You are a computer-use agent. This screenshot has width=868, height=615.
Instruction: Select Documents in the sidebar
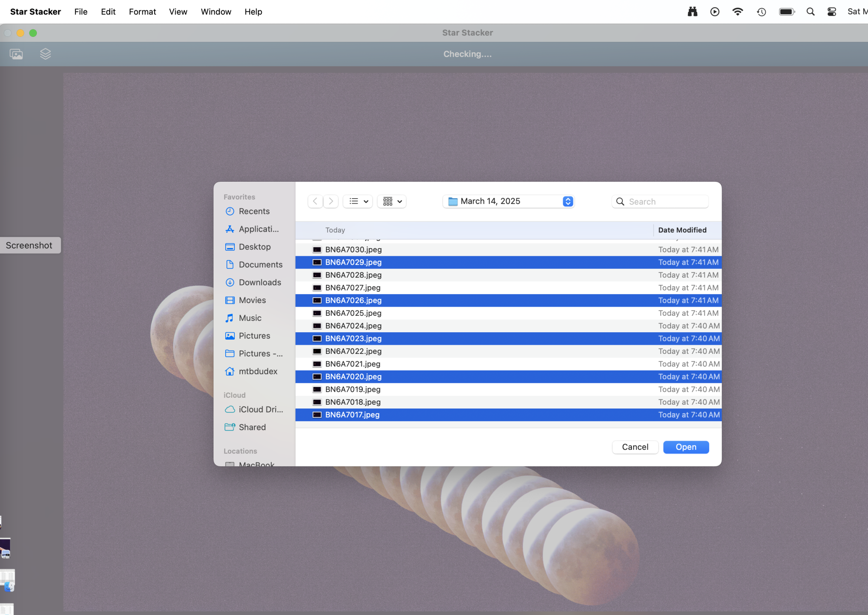tap(254, 265)
